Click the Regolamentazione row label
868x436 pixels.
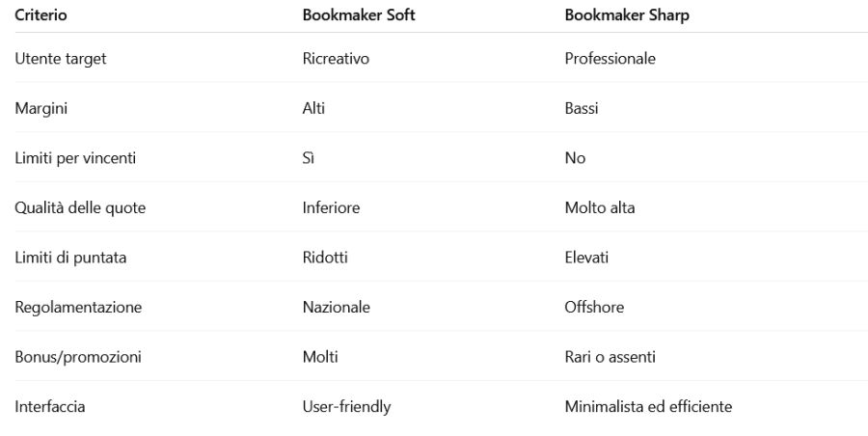coord(78,308)
